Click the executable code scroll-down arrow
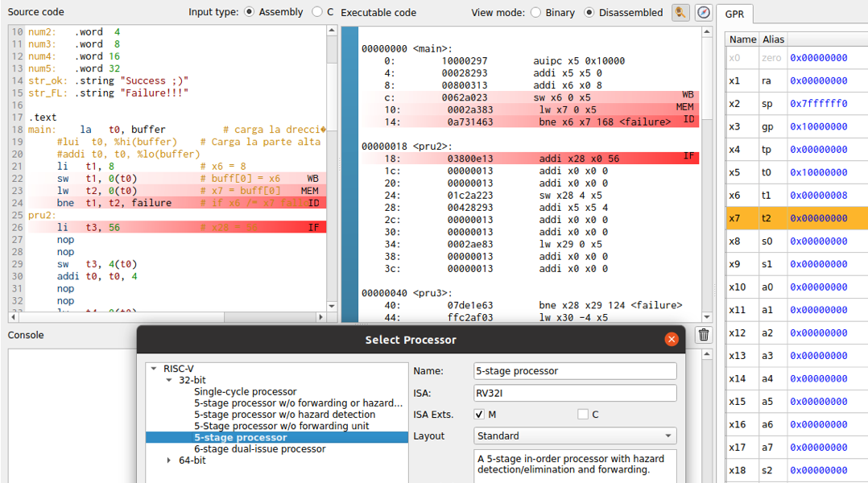This screenshot has height=483, width=868. 707,317
